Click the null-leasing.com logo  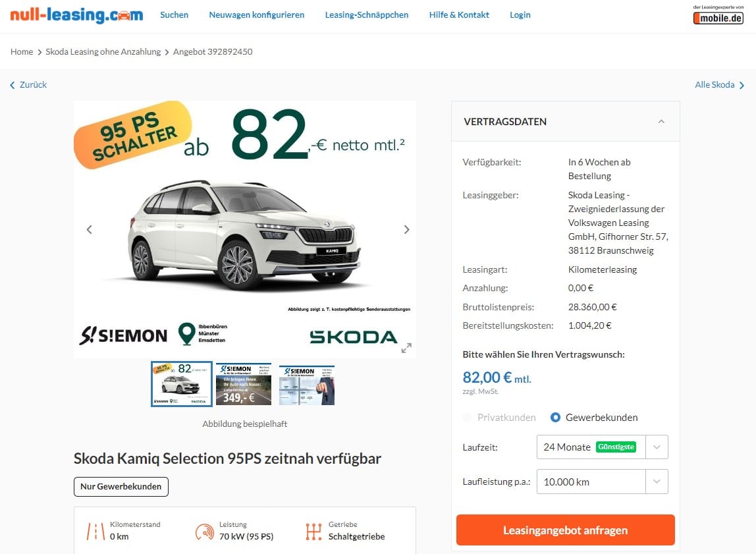point(76,15)
